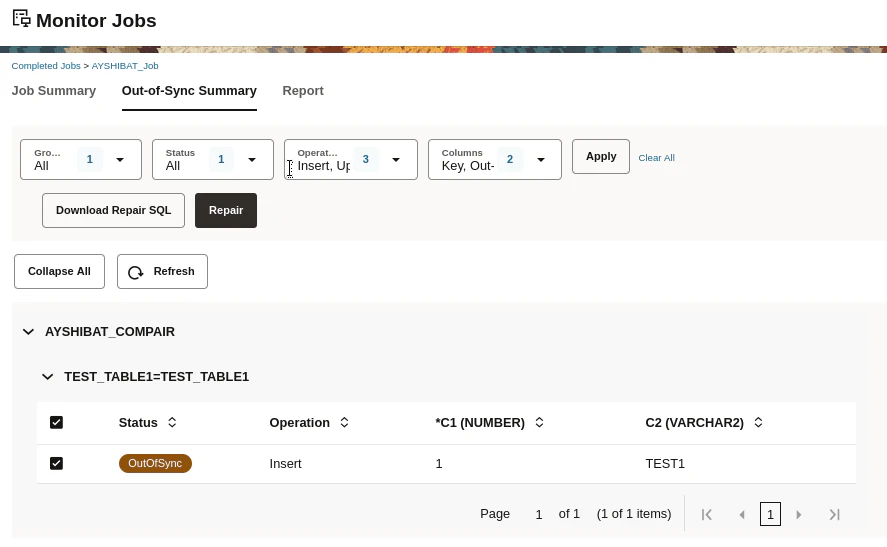Click the Status column header text

(138, 423)
